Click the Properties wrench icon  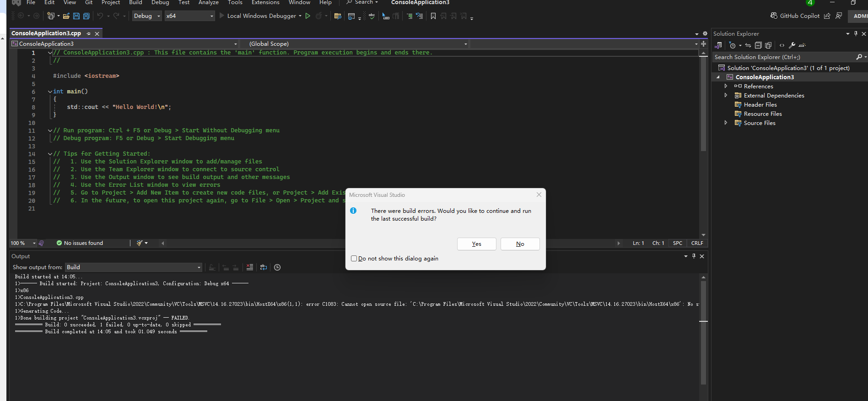[792, 45]
